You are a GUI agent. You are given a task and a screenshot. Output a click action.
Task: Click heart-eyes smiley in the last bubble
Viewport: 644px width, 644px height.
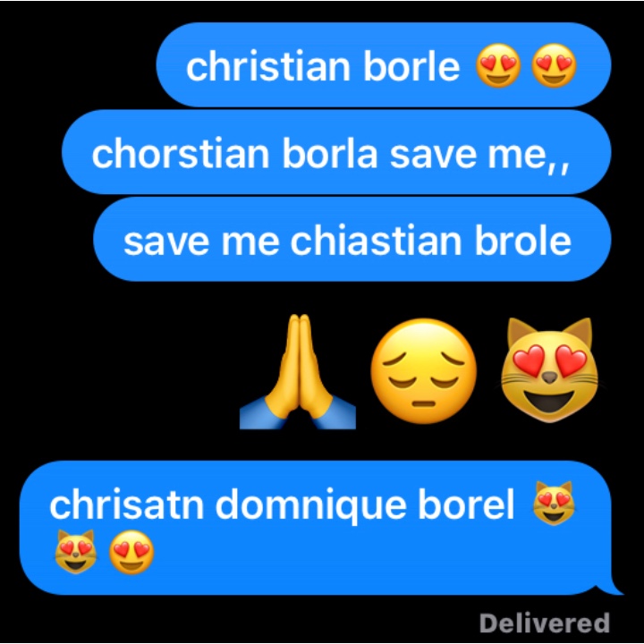[x=131, y=552]
